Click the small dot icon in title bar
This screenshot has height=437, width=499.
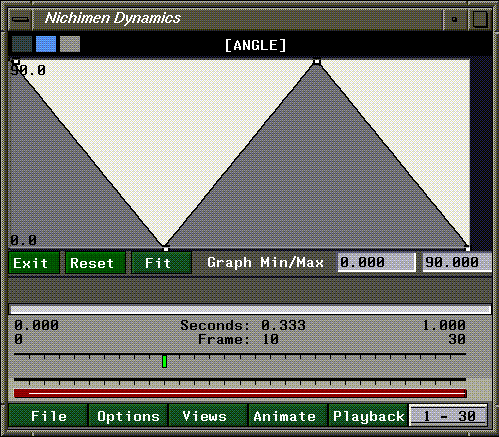tap(454, 19)
